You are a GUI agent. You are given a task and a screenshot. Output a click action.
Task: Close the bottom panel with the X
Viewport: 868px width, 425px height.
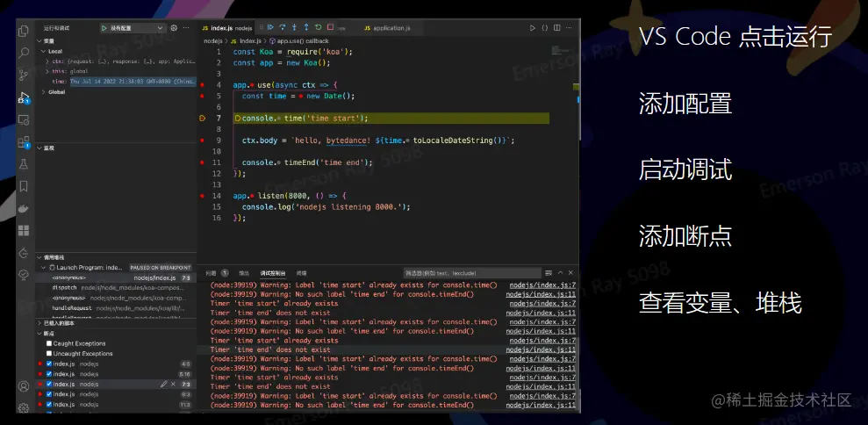[x=570, y=273]
